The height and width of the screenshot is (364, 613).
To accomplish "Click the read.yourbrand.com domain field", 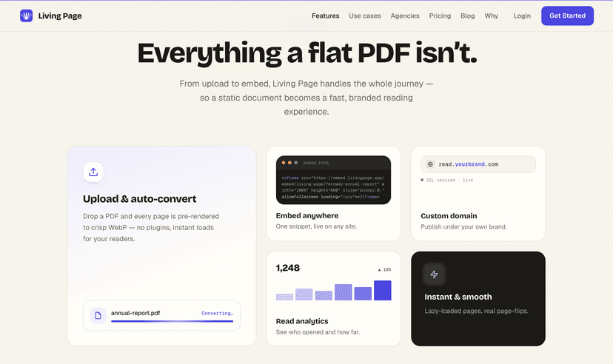I will 478,164.
